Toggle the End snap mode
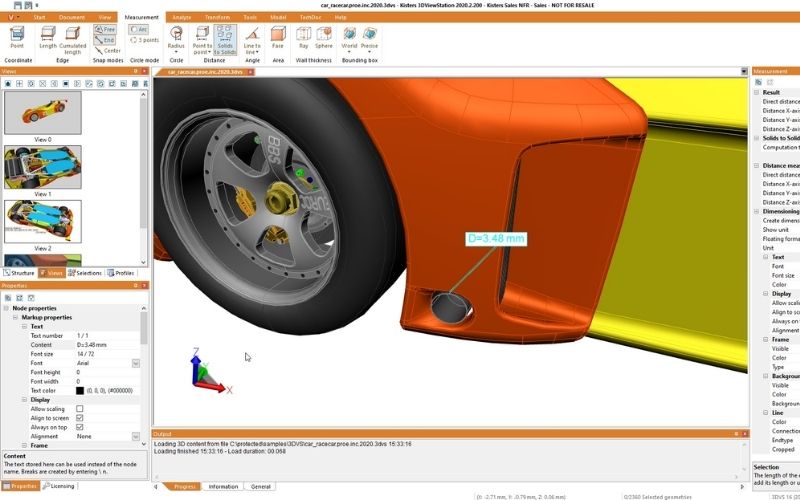Screen dimensions: 800x500 coord(105,40)
